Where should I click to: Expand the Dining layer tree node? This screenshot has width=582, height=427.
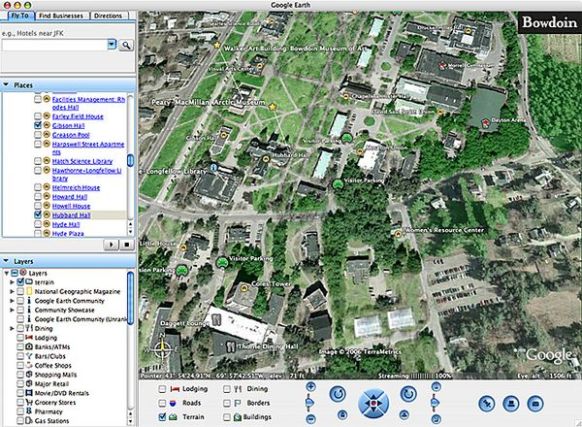pos(12,328)
